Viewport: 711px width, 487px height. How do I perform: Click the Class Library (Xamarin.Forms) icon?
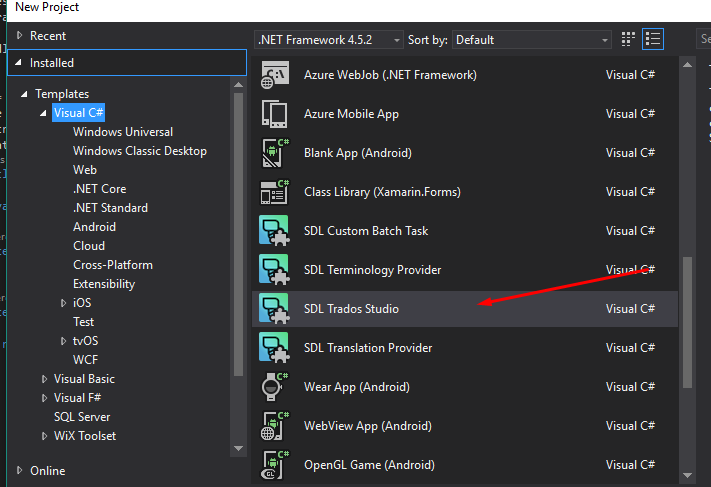275,192
